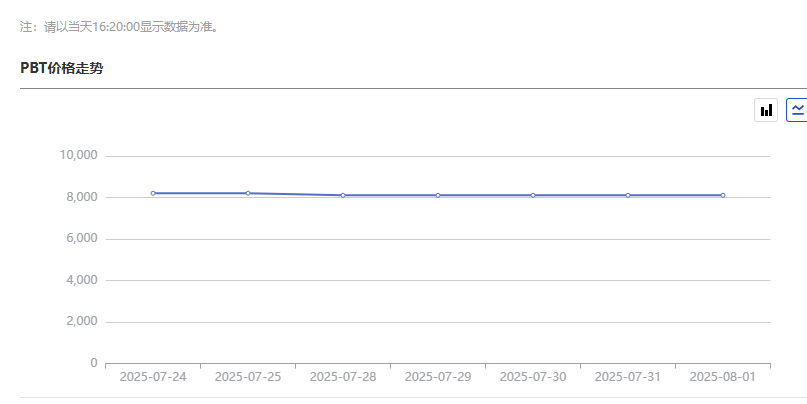Click the 2,000 y-axis value label
Image resolution: width=807 pixels, height=404 pixels.
point(82,321)
